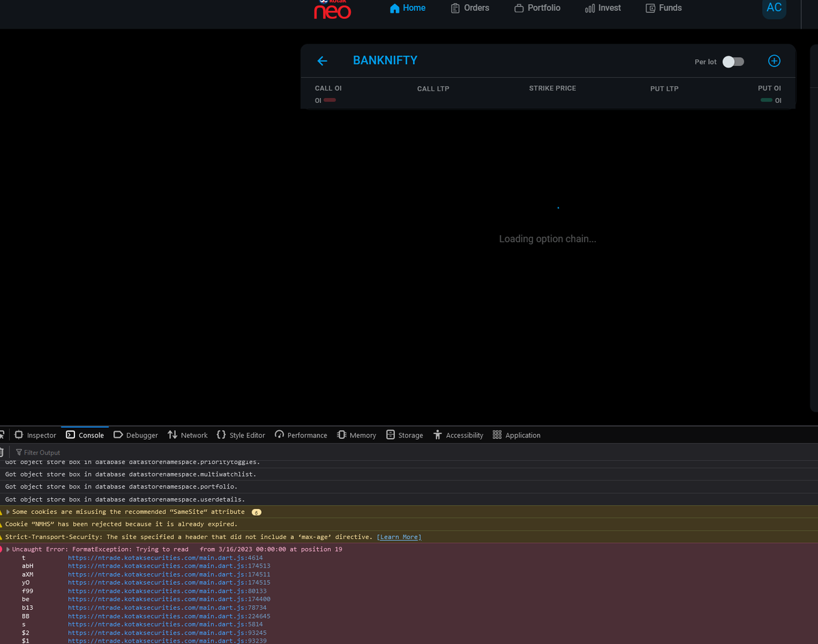Image resolution: width=818 pixels, height=644 pixels.
Task: Switch to the Memory devtools tab
Action: [x=357, y=435]
